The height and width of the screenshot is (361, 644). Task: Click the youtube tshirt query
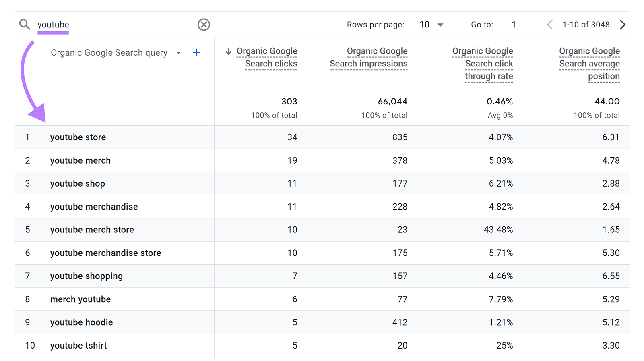coord(78,346)
